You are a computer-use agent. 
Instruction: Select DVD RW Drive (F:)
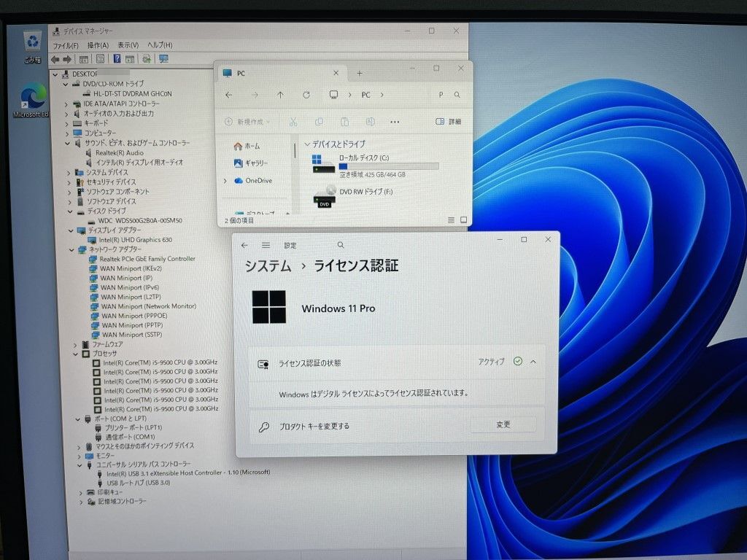[352, 196]
